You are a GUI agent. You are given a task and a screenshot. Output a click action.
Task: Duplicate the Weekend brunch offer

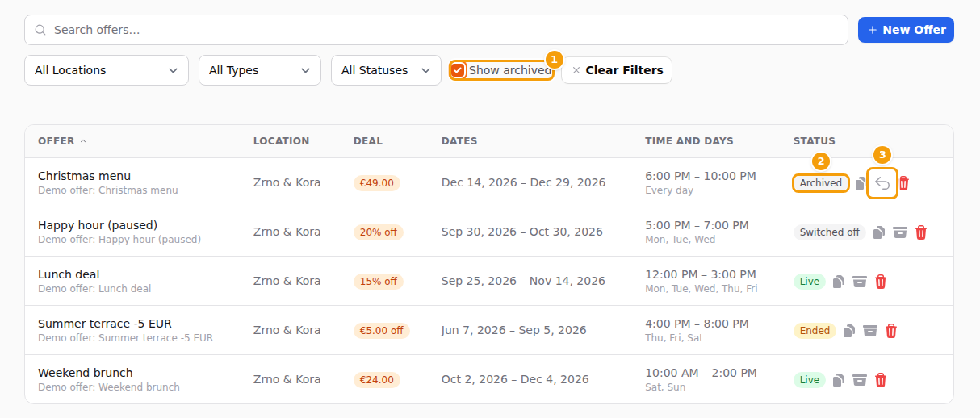point(839,380)
